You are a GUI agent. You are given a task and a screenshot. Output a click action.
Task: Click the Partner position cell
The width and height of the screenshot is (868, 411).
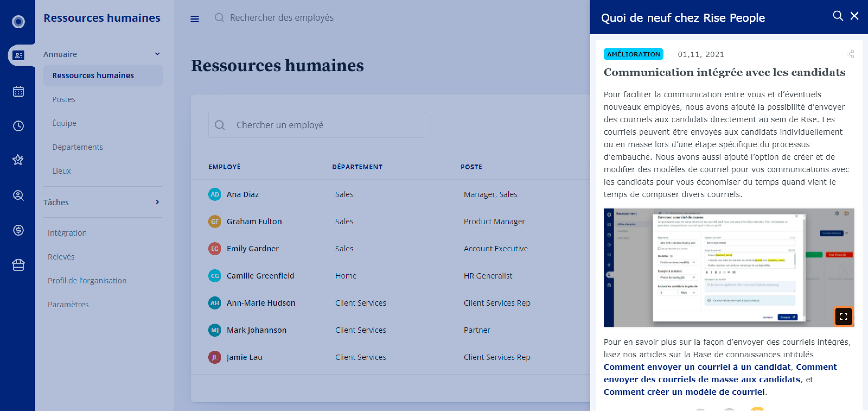(477, 330)
